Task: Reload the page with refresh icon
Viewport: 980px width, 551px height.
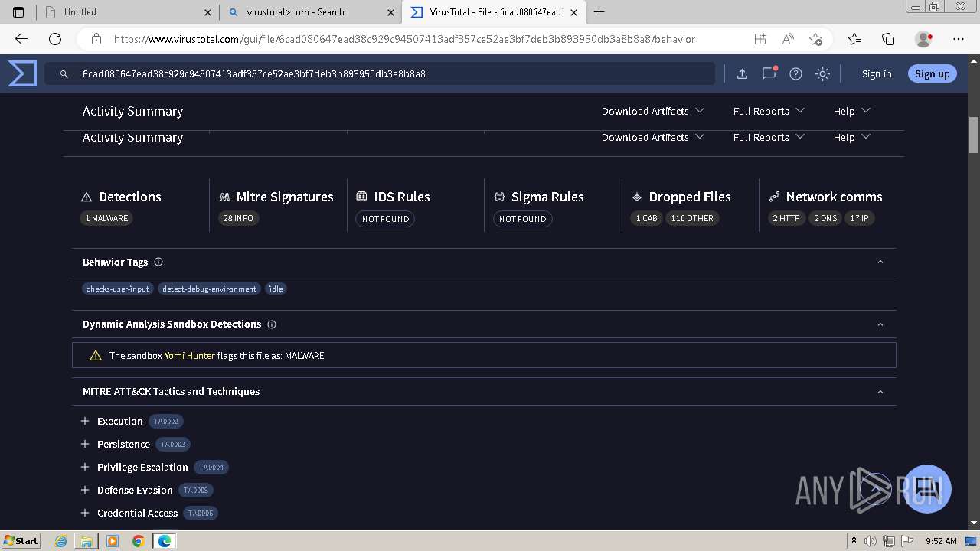Action: pos(55,39)
